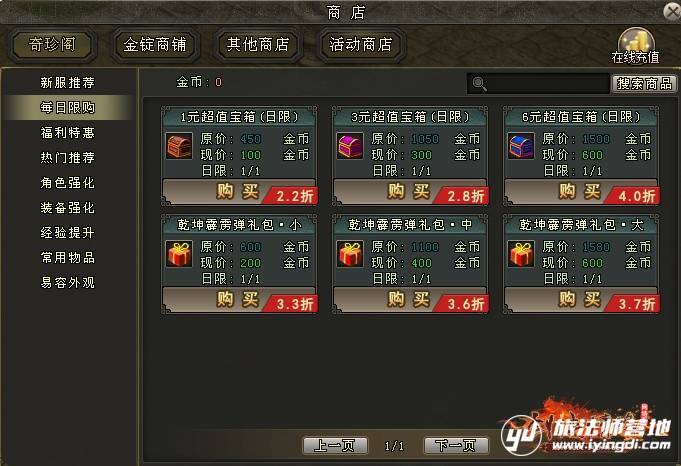
Task: Click the 乾坤霹雳弹礼包·大 gift box icon
Action: [x=521, y=254]
